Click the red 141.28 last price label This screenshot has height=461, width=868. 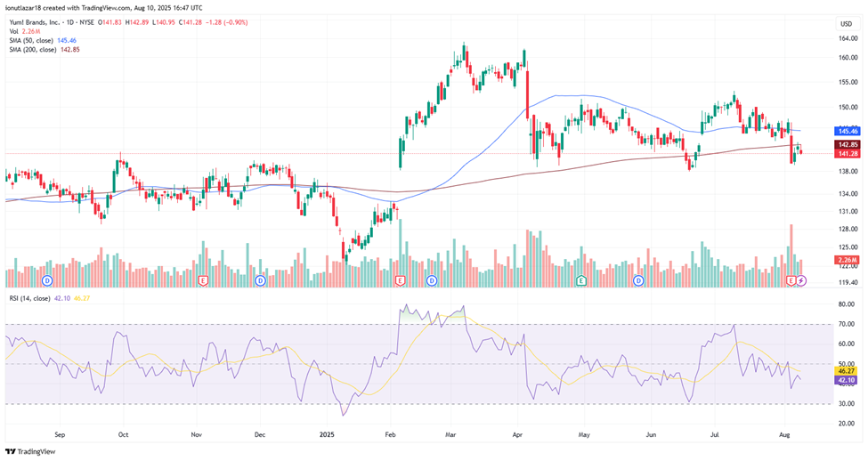click(x=846, y=154)
